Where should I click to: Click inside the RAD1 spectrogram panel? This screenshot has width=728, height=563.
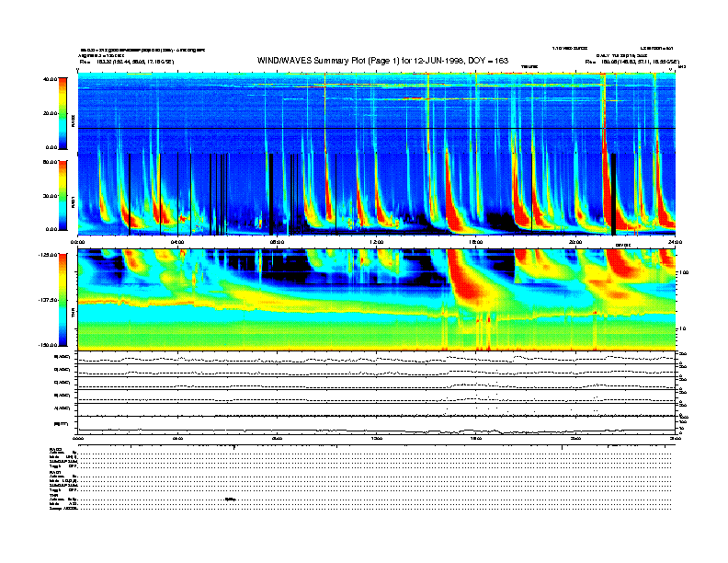[377, 194]
